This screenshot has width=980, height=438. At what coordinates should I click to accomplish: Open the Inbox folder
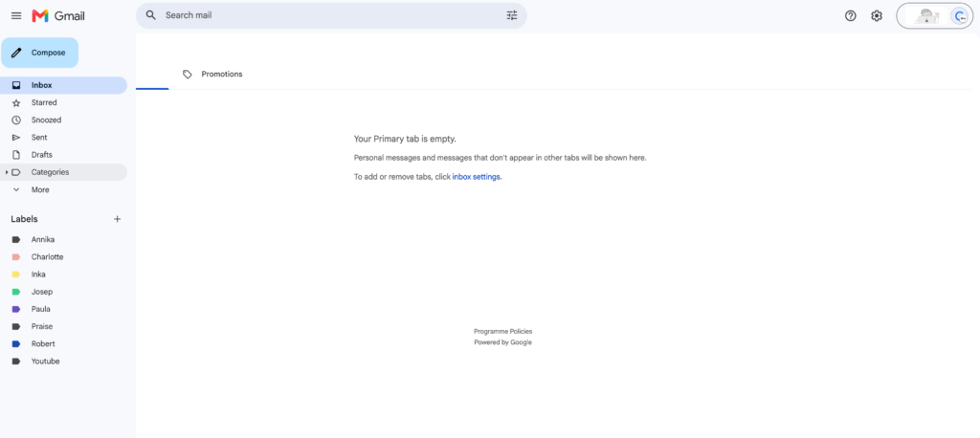[63, 85]
